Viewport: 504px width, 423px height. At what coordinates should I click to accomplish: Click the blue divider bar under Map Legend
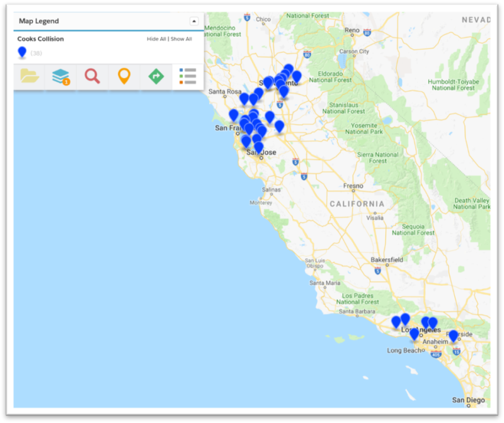[x=104, y=29]
